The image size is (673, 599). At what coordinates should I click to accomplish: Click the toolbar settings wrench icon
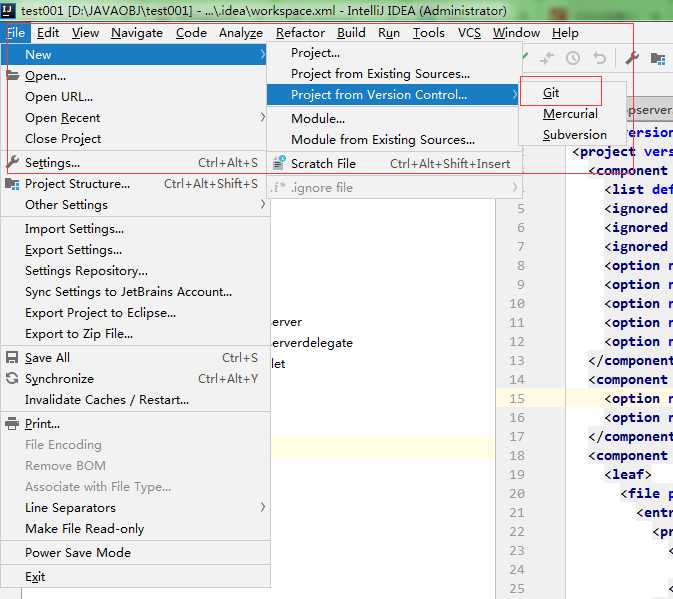pyautogui.click(x=632, y=58)
